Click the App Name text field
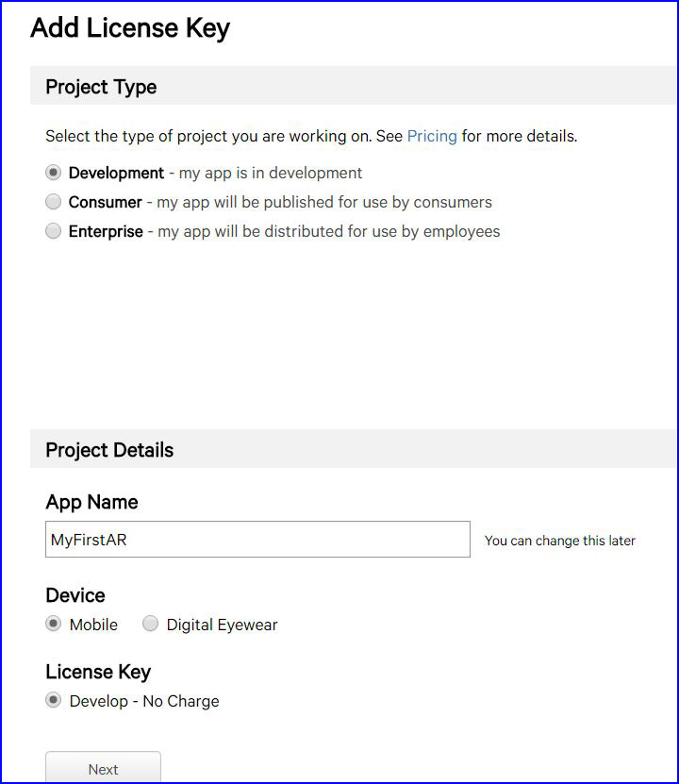This screenshot has width=679, height=784. [x=257, y=539]
